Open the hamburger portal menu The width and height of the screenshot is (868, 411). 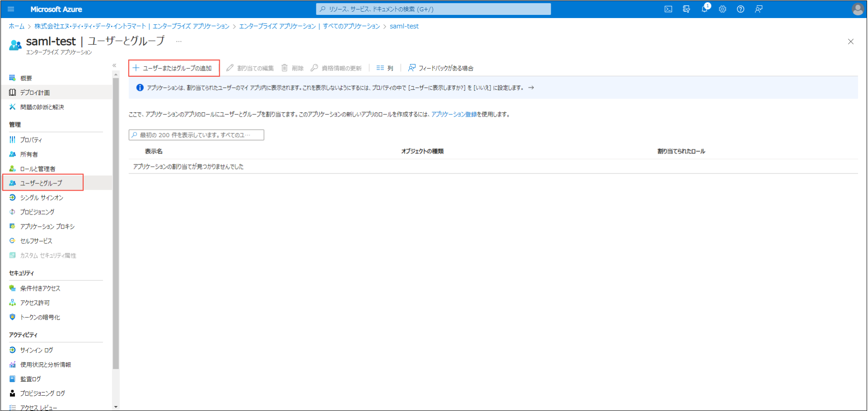(11, 9)
